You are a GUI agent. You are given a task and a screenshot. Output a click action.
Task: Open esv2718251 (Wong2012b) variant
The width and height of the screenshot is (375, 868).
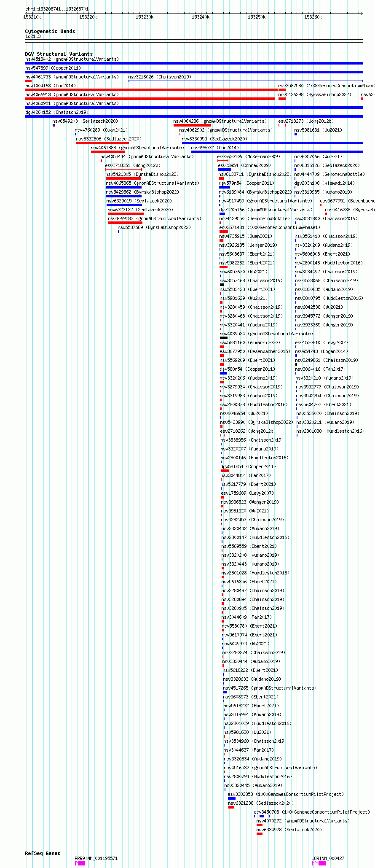click(133, 165)
